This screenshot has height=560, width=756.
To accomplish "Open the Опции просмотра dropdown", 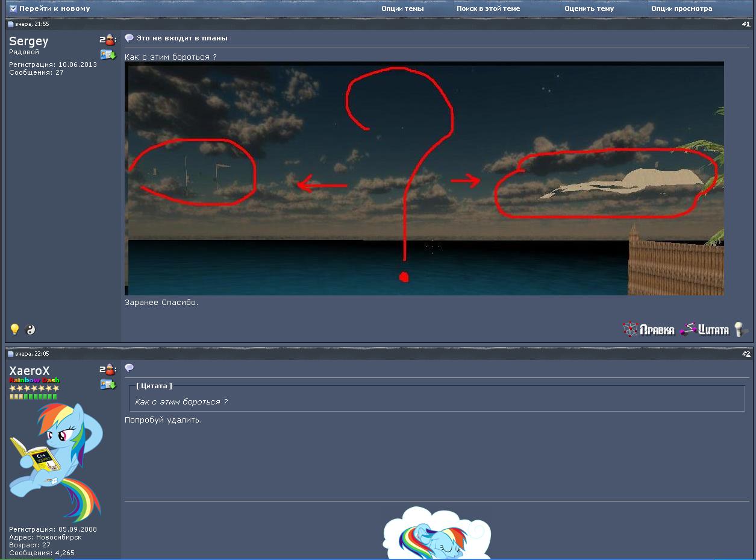I will point(681,8).
